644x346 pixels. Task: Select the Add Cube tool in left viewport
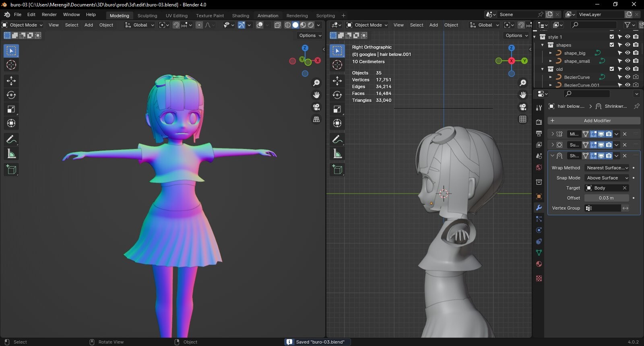click(x=11, y=170)
